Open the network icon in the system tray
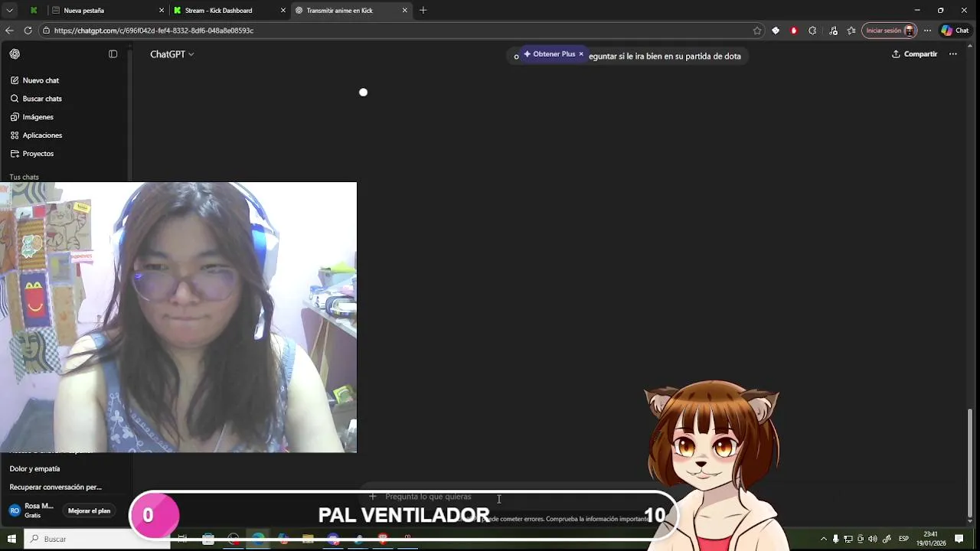This screenshot has height=551, width=980. [848, 539]
